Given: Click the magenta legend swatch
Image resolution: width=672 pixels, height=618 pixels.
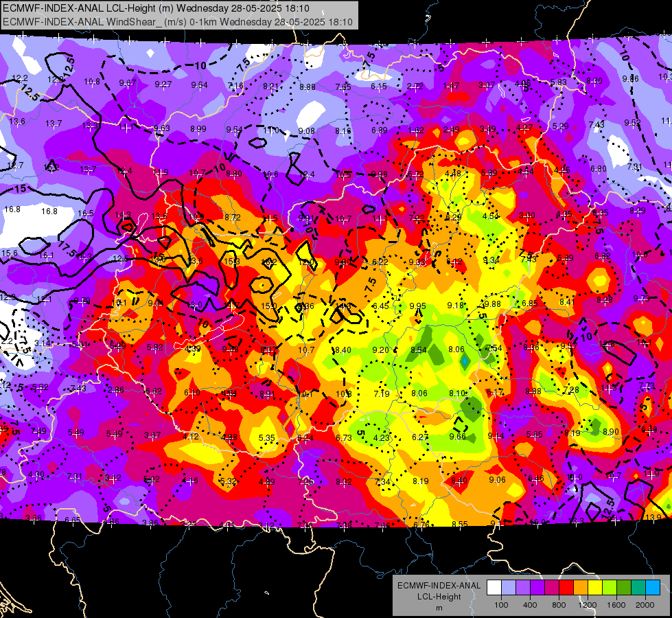Looking at the screenshot, I should [552, 587].
